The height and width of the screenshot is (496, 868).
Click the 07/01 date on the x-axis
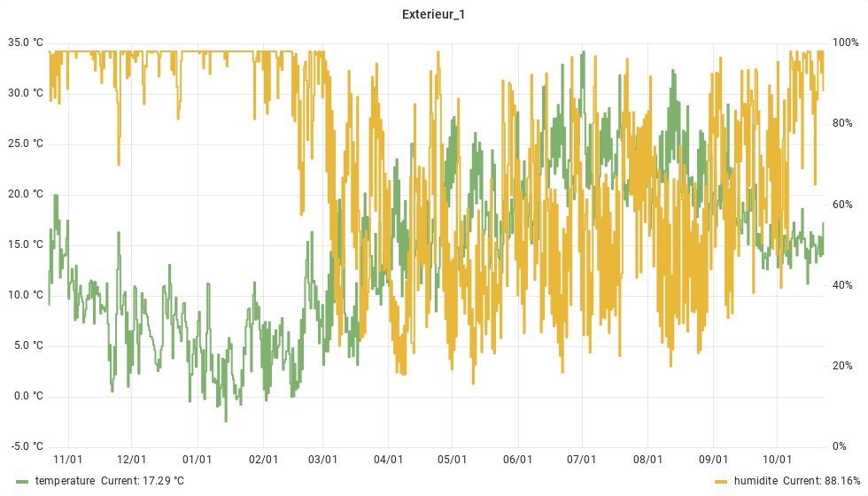(582, 460)
